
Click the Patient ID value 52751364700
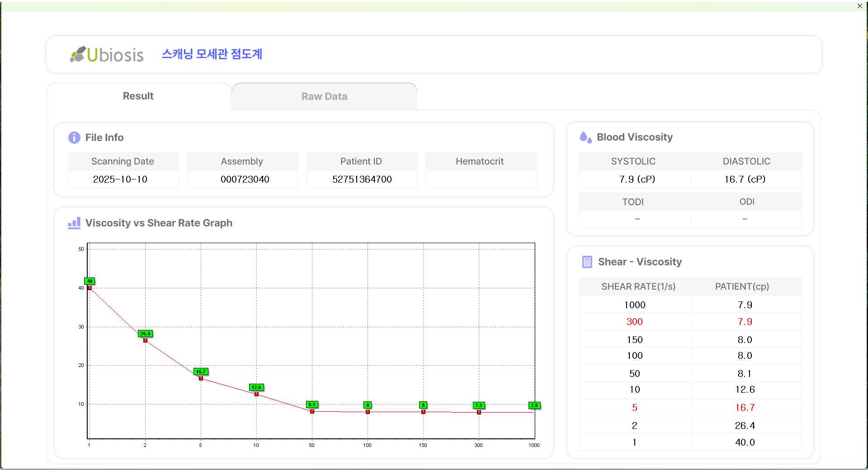[x=362, y=179]
